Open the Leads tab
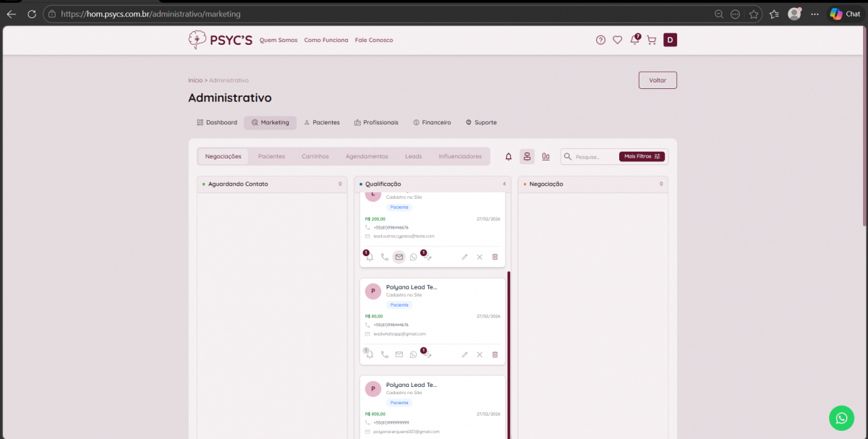This screenshot has width=868, height=439. pyautogui.click(x=413, y=156)
